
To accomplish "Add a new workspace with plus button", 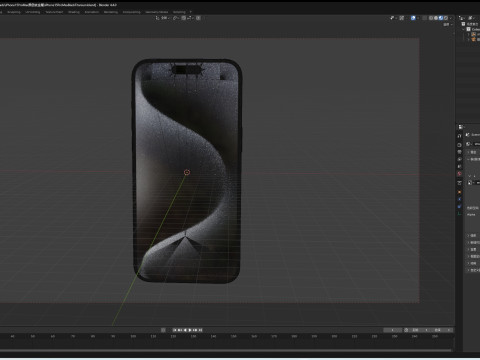I will pyautogui.click(x=191, y=12).
